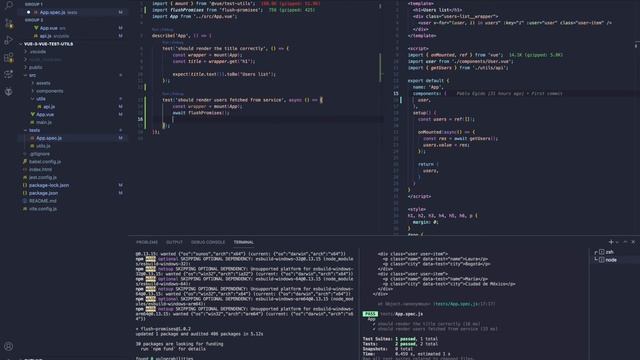The height and width of the screenshot is (360, 640).
Task: Open jest.config.js file
Action: click(42, 177)
